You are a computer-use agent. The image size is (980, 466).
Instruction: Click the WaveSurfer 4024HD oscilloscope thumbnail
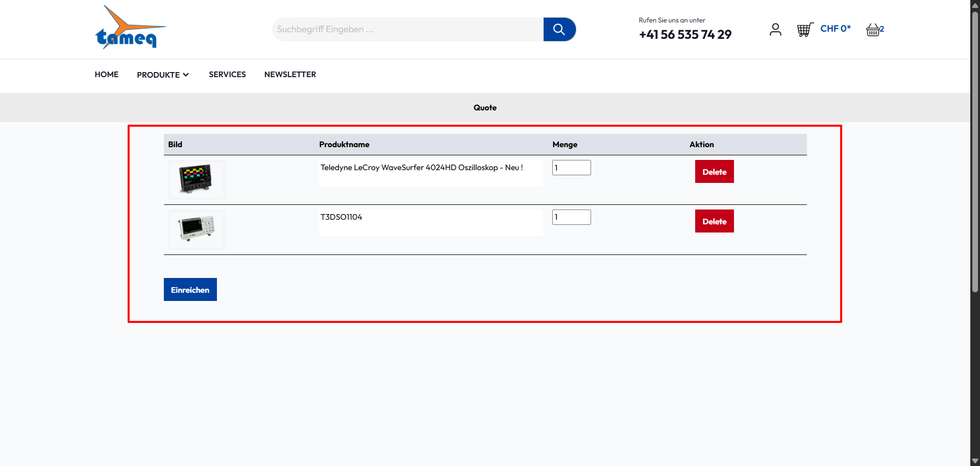pyautogui.click(x=197, y=179)
